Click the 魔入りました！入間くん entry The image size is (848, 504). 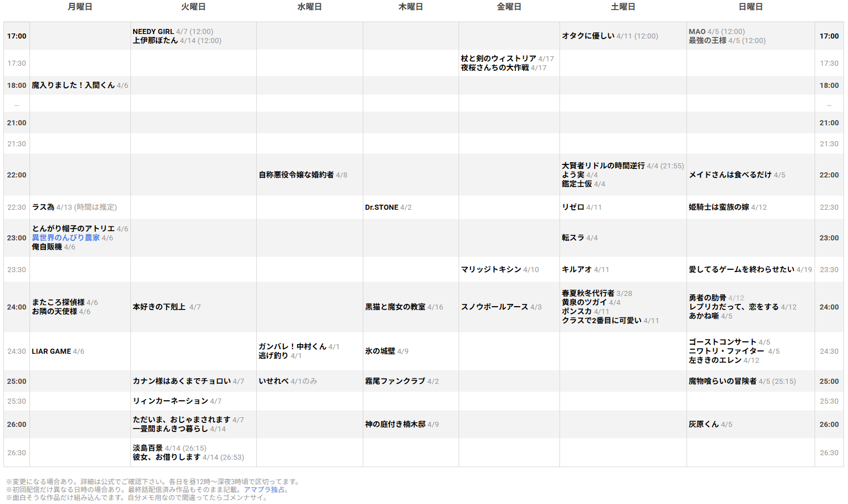(x=73, y=86)
